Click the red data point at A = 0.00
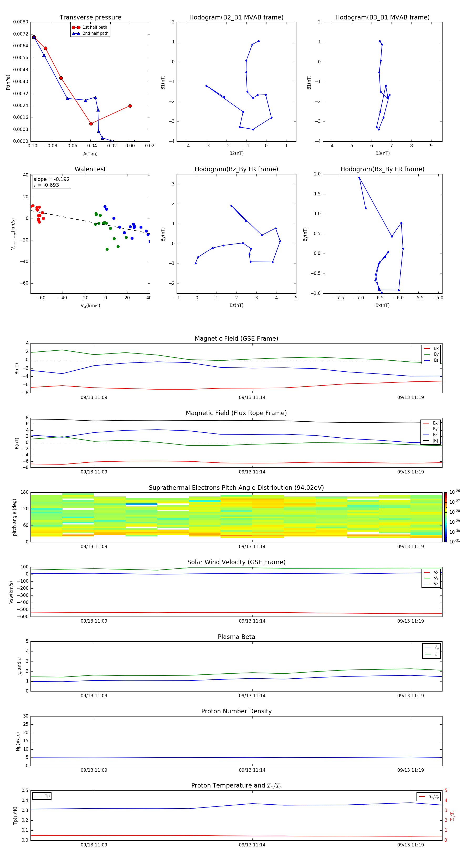The height and width of the screenshot is (868, 473). (x=130, y=106)
